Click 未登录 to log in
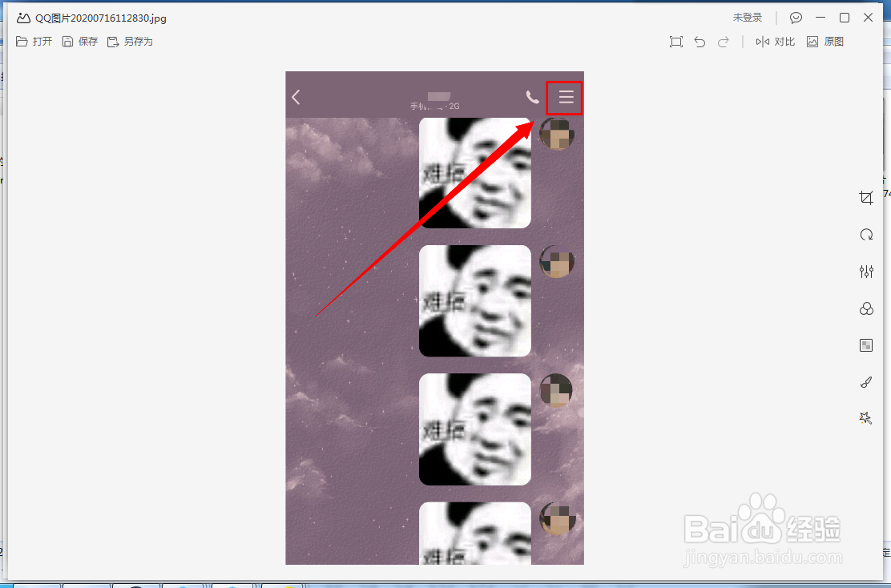The image size is (891, 588). [748, 18]
